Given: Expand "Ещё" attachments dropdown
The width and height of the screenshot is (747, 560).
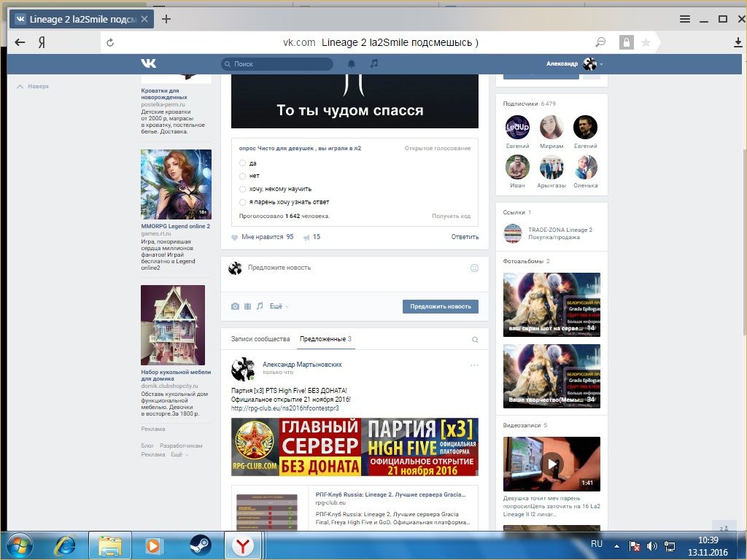Looking at the screenshot, I should click(279, 306).
